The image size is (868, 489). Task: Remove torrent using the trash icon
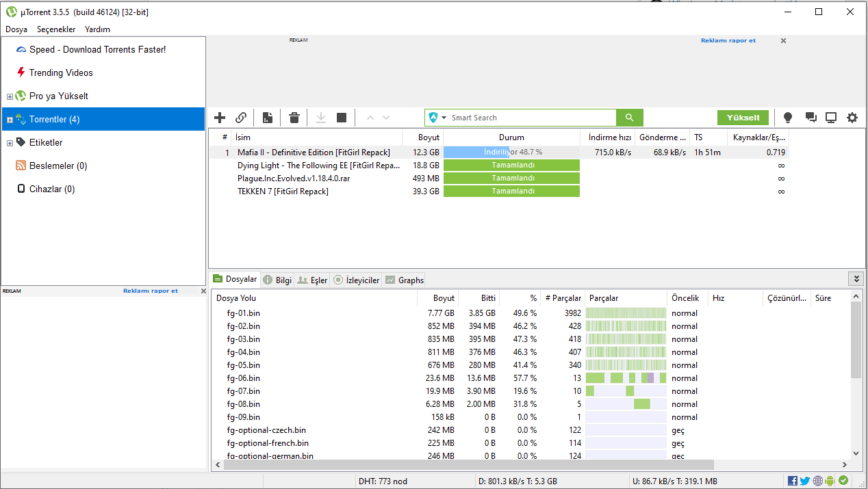294,118
